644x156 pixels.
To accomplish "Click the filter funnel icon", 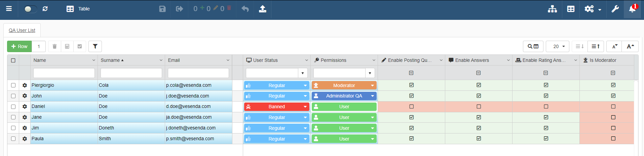I will 95,46.
